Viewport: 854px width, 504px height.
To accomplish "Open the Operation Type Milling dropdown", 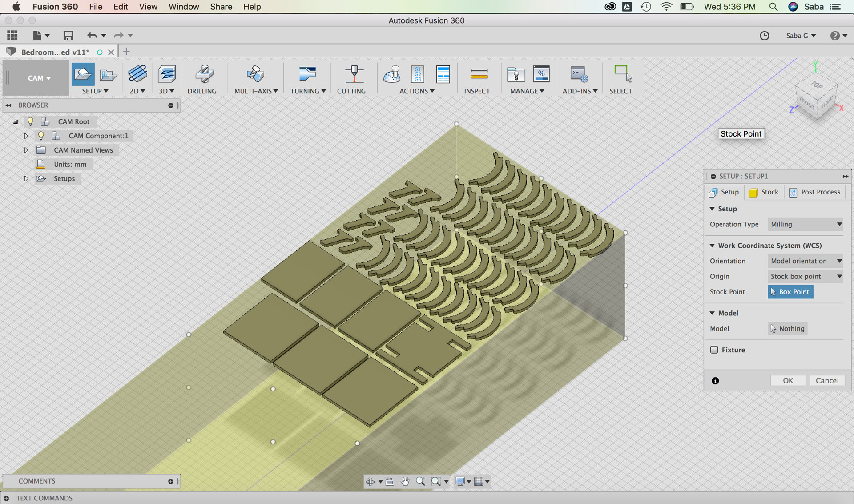I will click(806, 224).
